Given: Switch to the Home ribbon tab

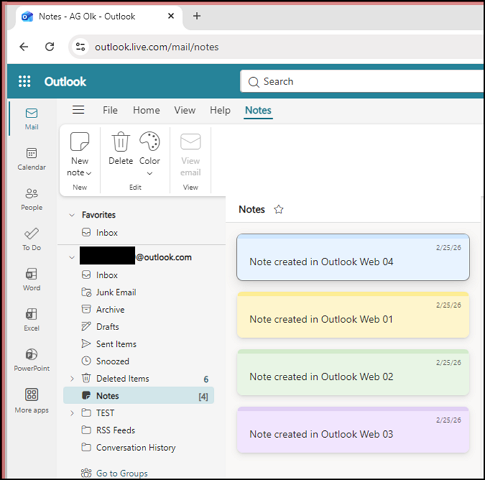Looking at the screenshot, I should point(146,110).
